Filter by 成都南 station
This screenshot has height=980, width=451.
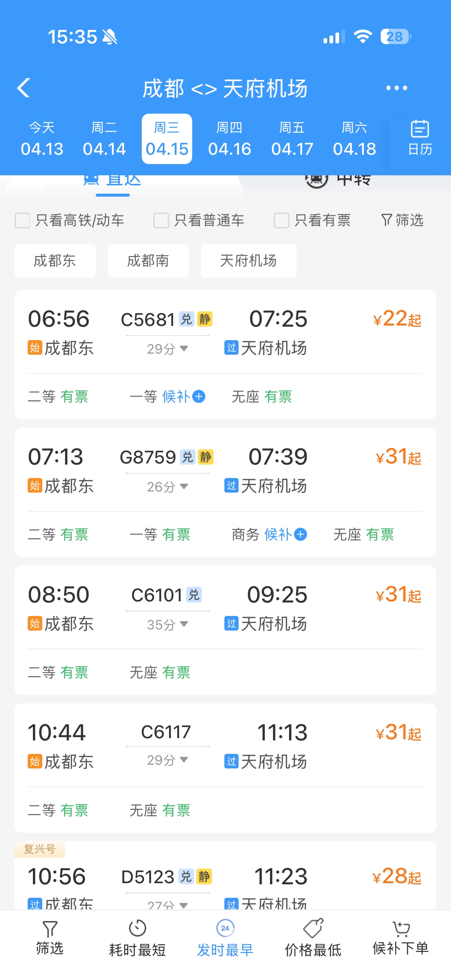148,261
